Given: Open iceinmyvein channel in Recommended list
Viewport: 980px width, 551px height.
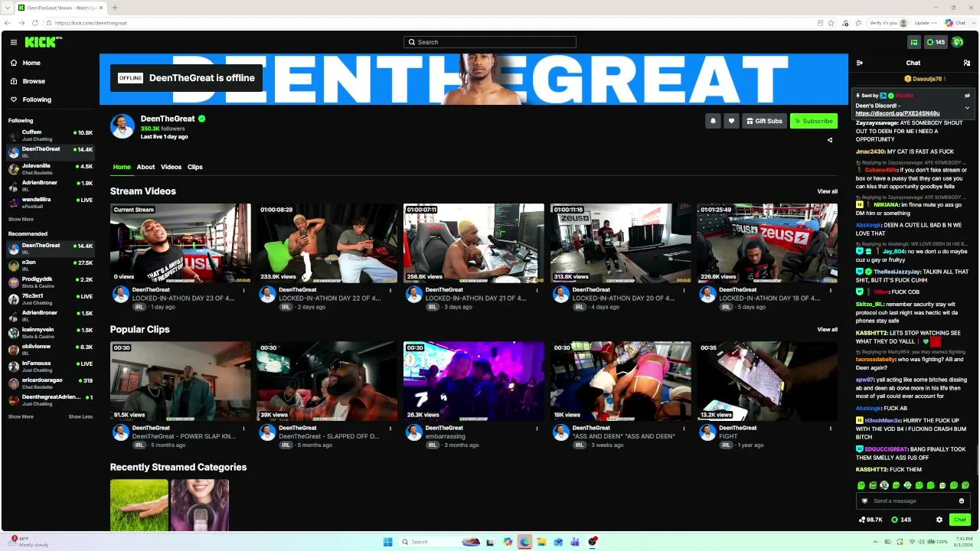Looking at the screenshot, I should [x=50, y=332].
